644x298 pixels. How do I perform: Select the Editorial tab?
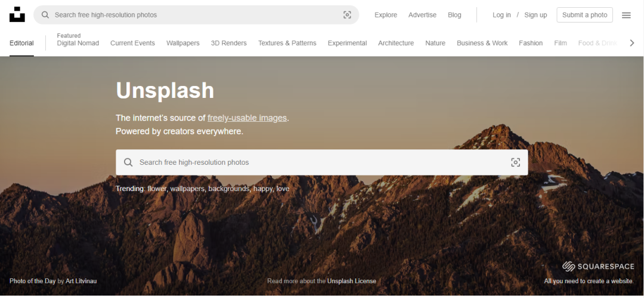(x=21, y=43)
